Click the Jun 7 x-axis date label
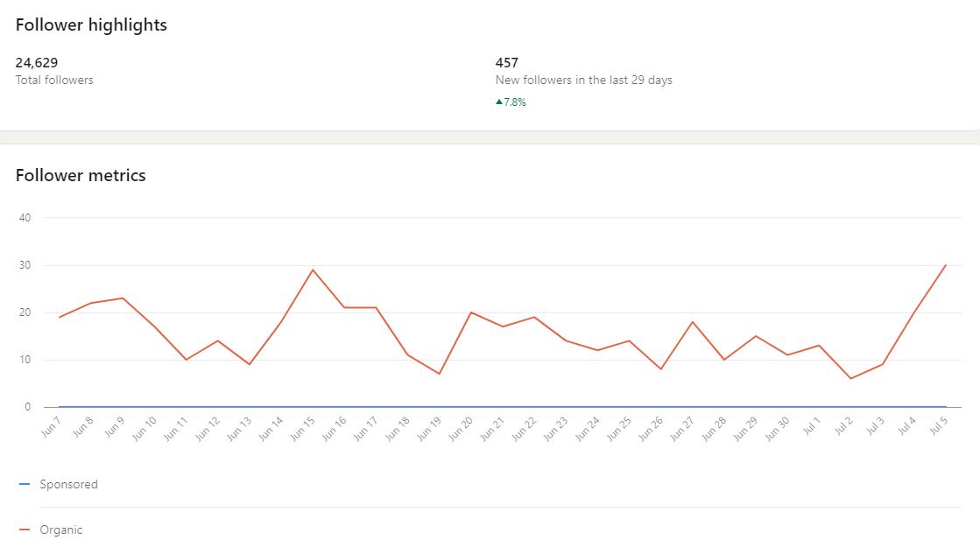The height and width of the screenshot is (547, 980). (x=52, y=428)
